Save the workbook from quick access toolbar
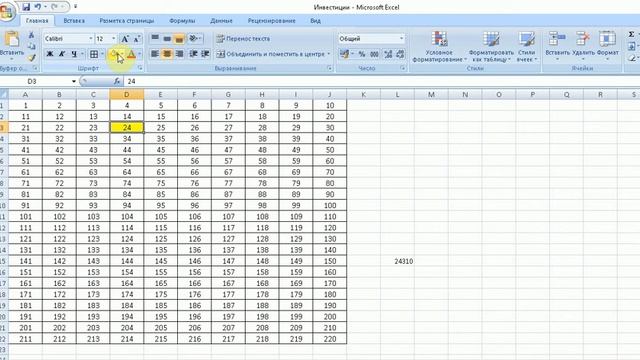 coord(26,7)
